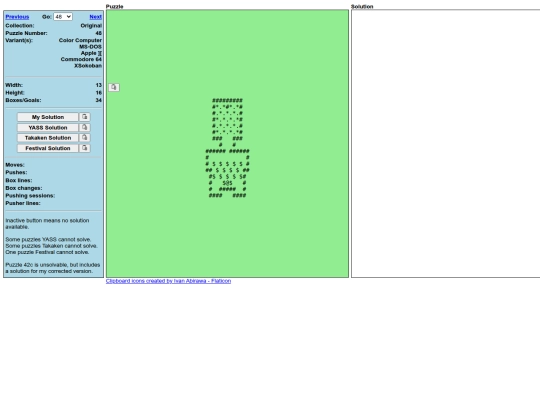Show the Festival Solution
Viewport: 540px width, 405px height.
point(48,148)
